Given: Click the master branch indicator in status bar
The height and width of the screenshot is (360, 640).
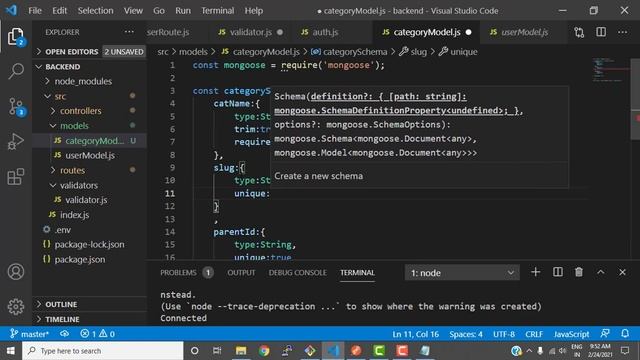Looking at the screenshot, I should click(29, 334).
